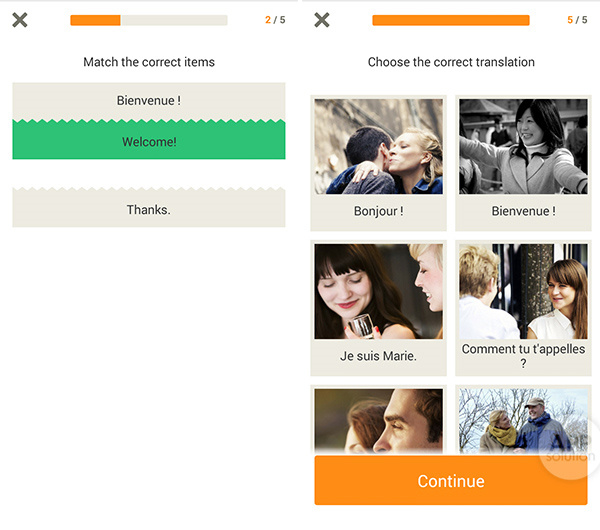Select the green 'Welcome!' answer block

[149, 140]
